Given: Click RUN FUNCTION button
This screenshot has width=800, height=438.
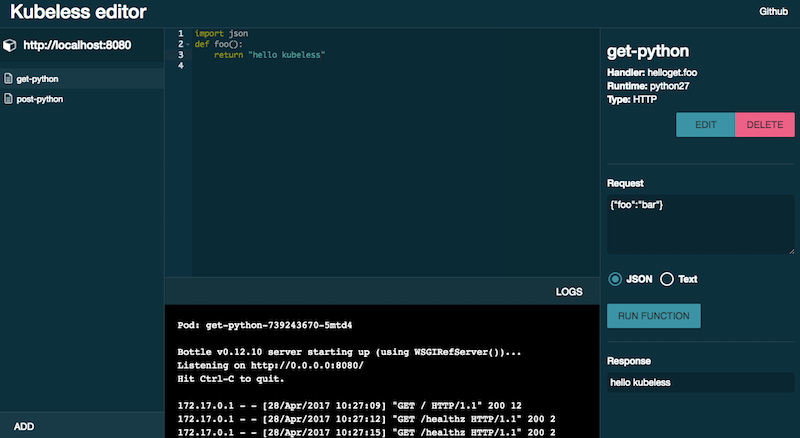Looking at the screenshot, I should point(654,316).
